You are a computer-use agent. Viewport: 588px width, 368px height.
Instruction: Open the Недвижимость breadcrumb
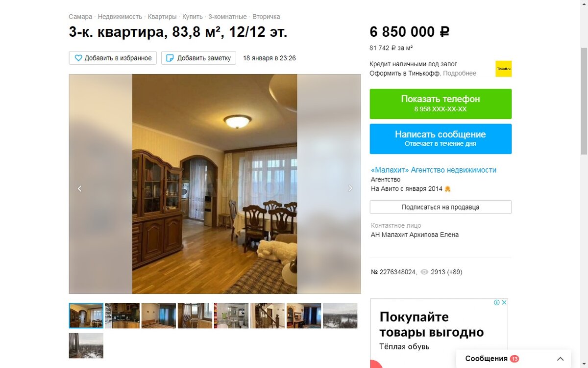tap(120, 17)
